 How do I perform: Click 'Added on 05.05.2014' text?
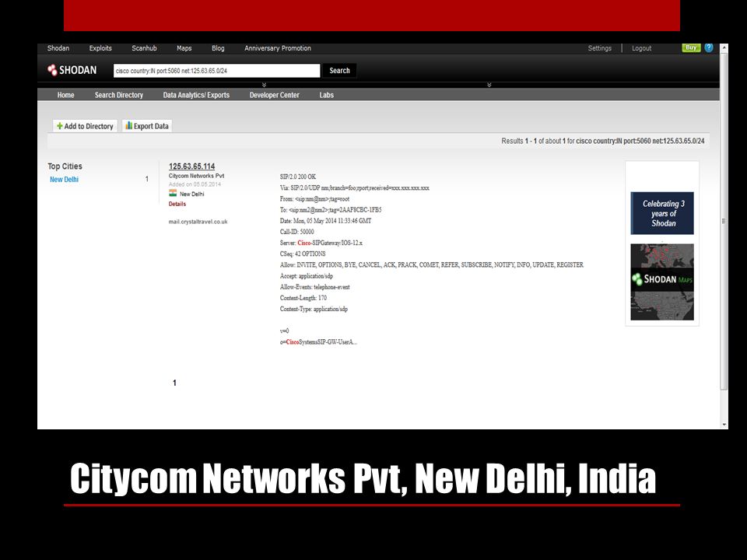click(195, 184)
